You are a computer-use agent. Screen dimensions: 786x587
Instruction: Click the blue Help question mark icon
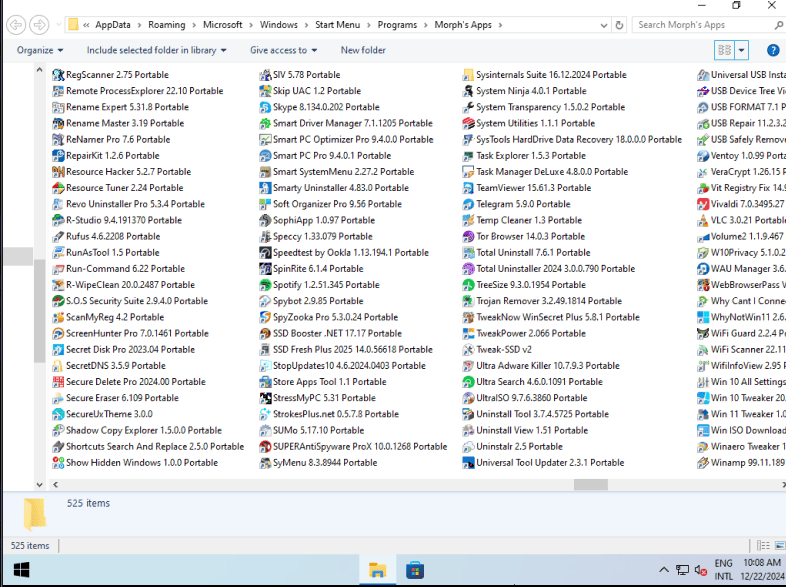773,50
